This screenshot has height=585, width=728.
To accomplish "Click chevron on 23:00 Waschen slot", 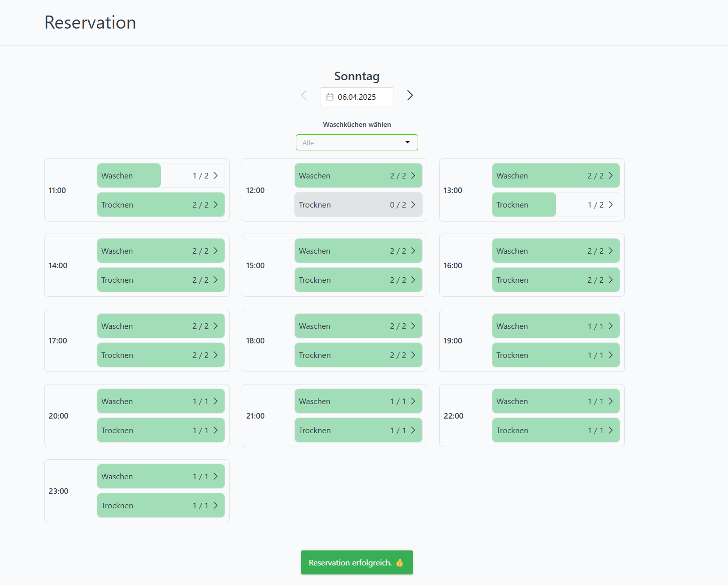I will pos(216,476).
